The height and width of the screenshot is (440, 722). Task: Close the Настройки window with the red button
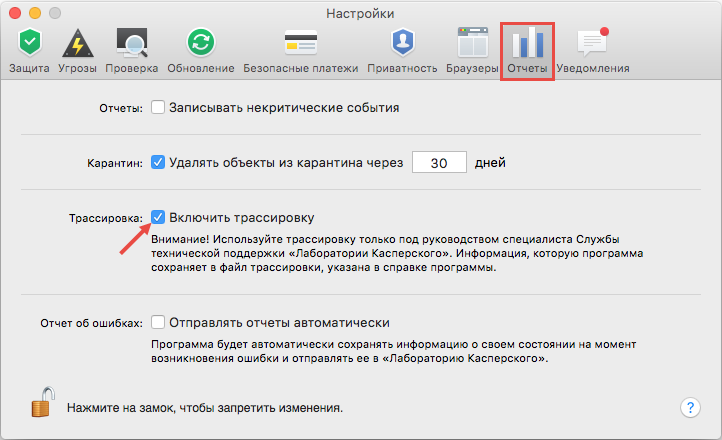click(x=15, y=13)
